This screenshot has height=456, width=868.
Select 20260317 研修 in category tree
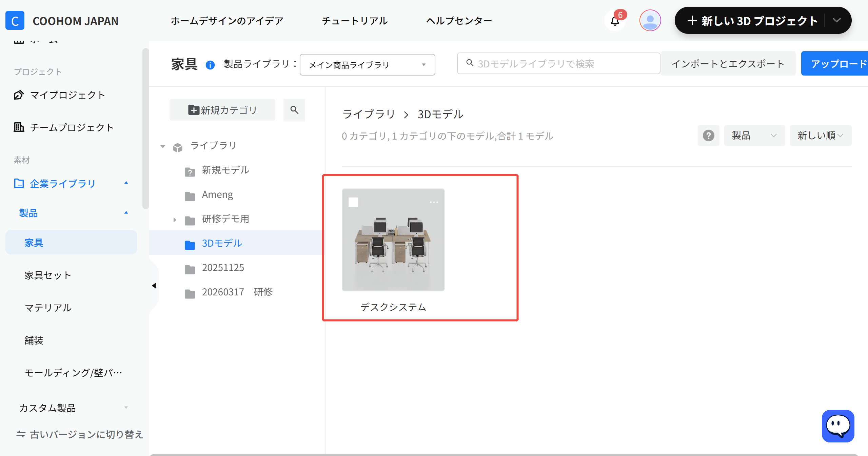point(237,292)
